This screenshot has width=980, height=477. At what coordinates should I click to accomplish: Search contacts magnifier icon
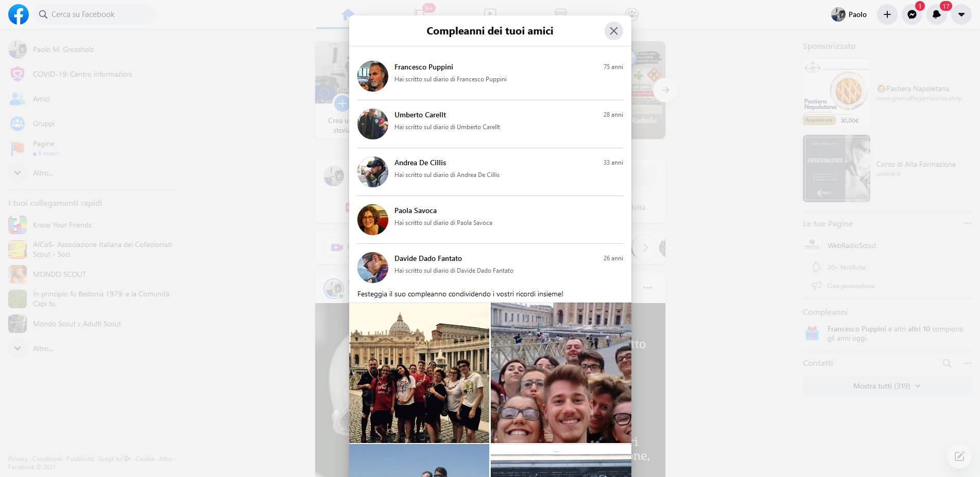947,363
